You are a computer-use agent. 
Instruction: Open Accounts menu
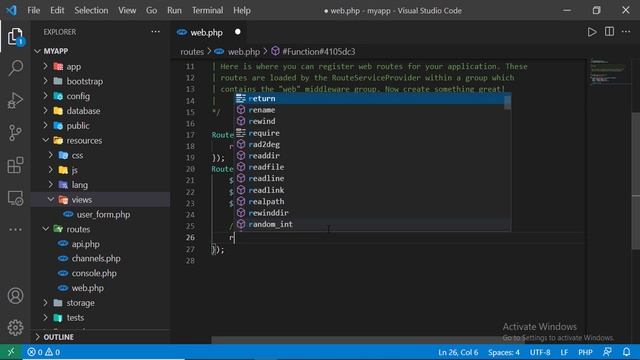(x=16, y=296)
